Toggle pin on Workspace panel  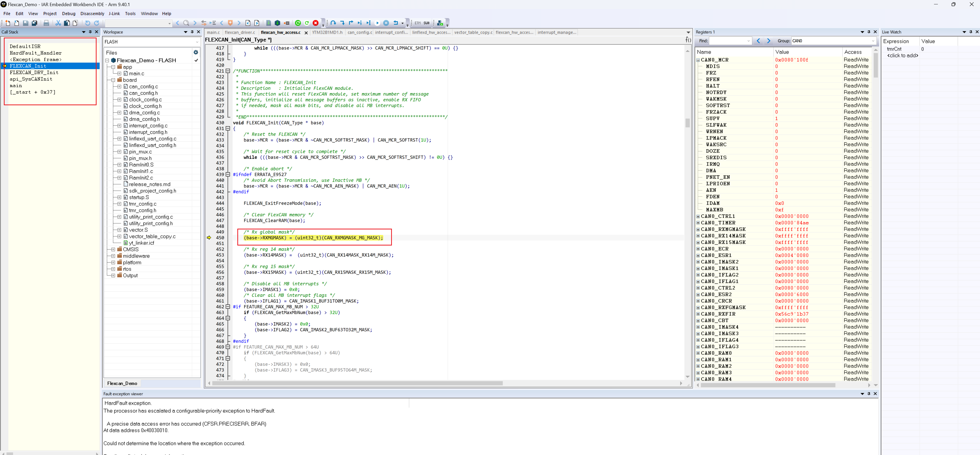tap(192, 32)
